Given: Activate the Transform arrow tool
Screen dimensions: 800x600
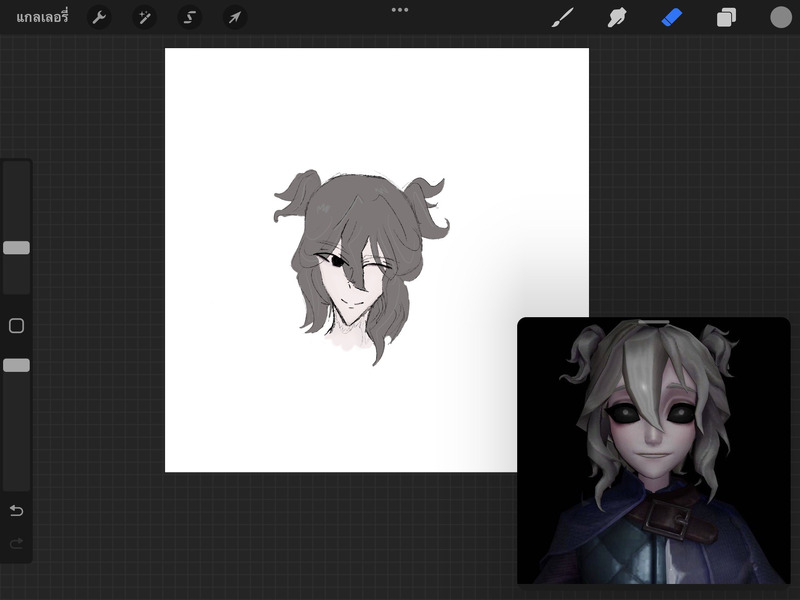Looking at the screenshot, I should [x=234, y=17].
